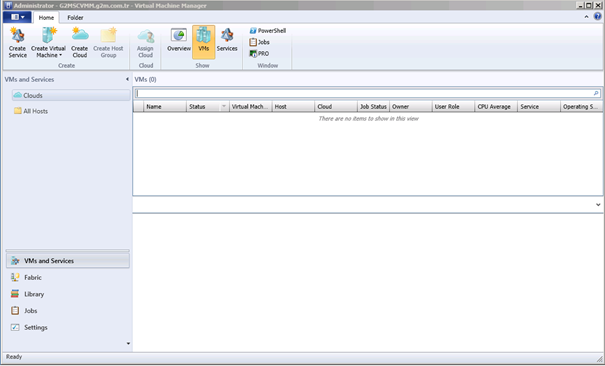Sort by the Host column header
The width and height of the screenshot is (605, 366).
tap(293, 107)
